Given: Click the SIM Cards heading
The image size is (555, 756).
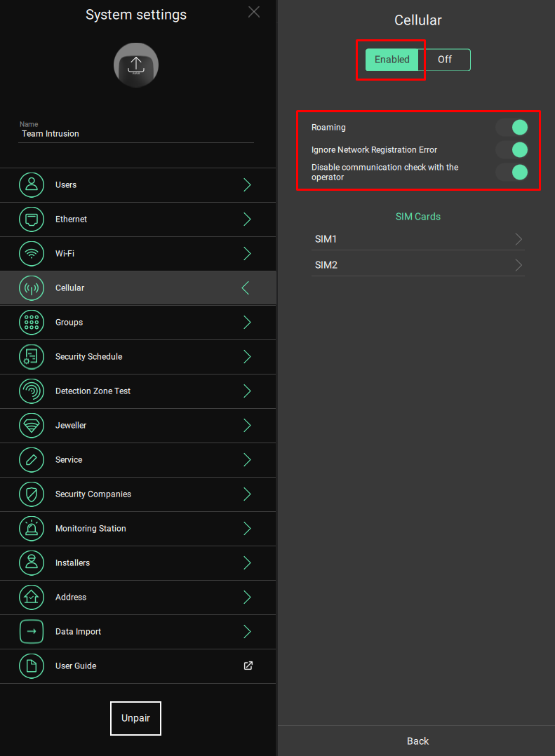Looking at the screenshot, I should [418, 217].
